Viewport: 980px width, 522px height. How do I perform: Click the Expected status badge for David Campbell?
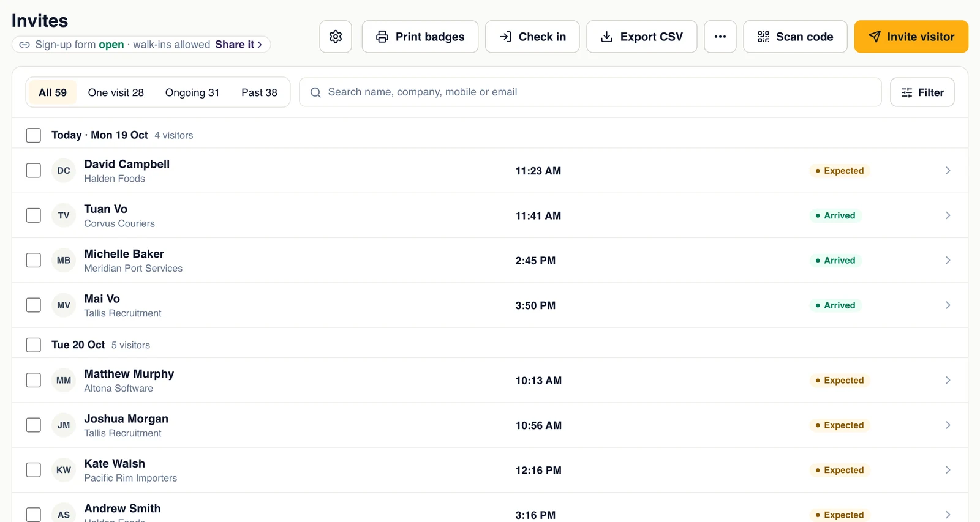point(840,171)
